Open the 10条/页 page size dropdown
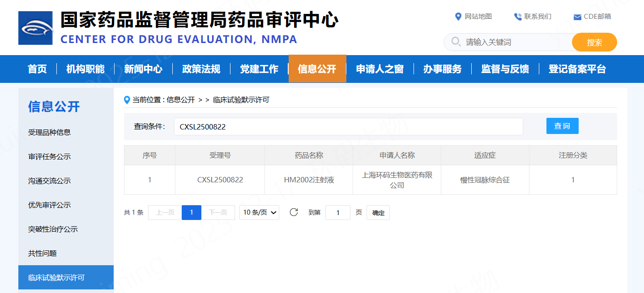The width and height of the screenshot is (644, 293). [x=259, y=212]
